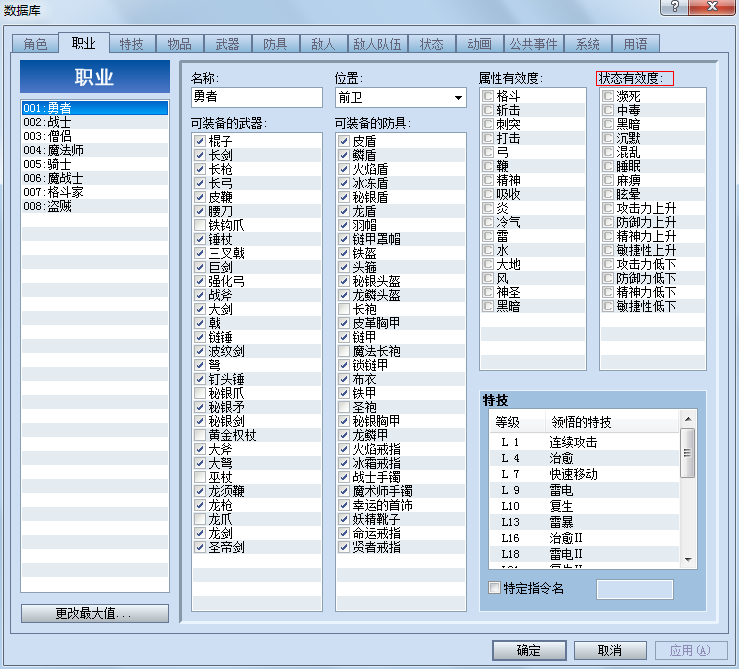Uncheck the 贤者戒指 armor checkbox

[344, 547]
